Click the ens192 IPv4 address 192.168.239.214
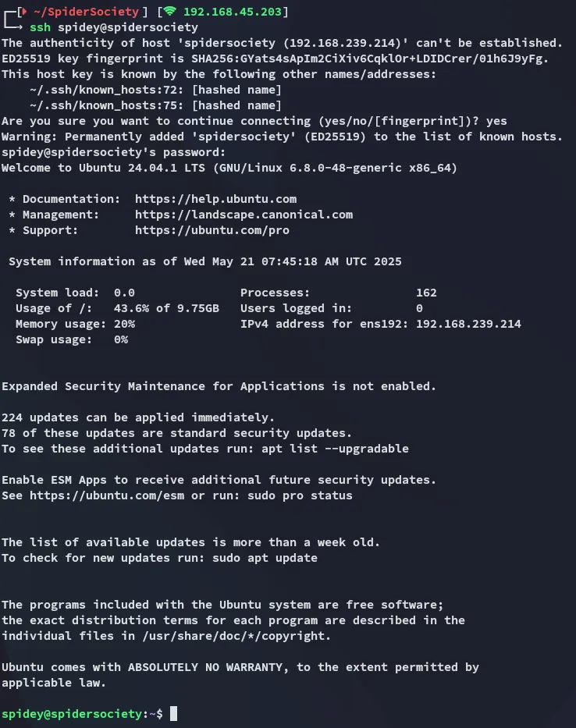Viewport: 576px width, 728px height. click(x=468, y=324)
